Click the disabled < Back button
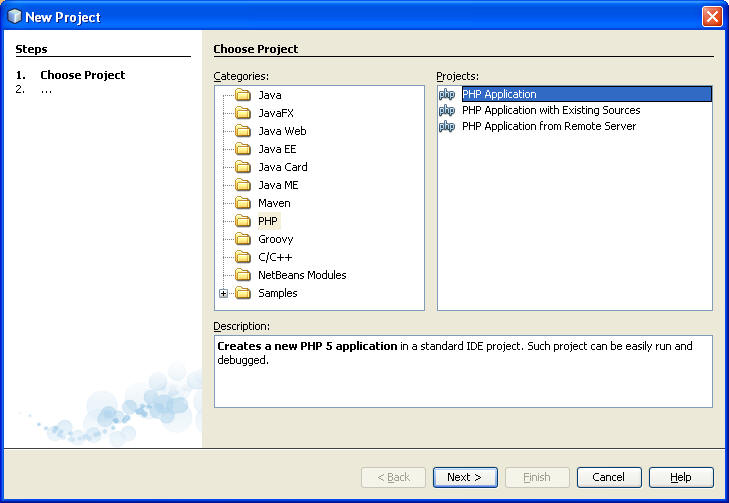Screen dimensions: 729x503 (393, 477)
